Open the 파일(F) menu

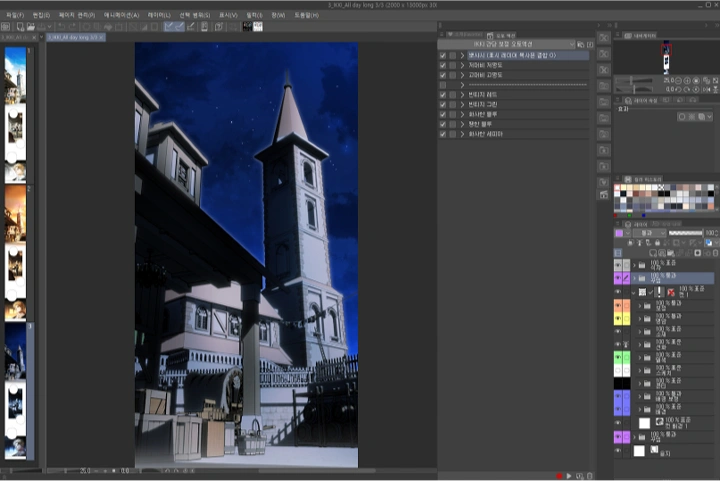pos(15,15)
